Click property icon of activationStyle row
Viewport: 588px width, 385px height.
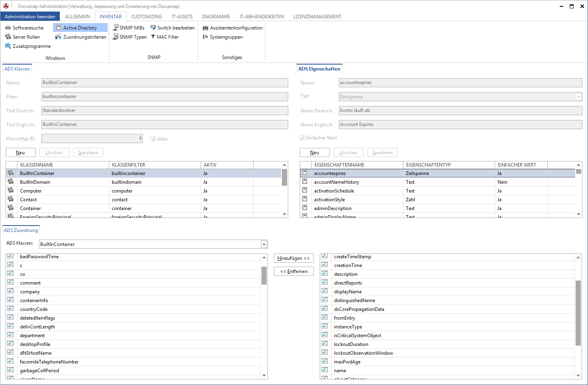[305, 199]
